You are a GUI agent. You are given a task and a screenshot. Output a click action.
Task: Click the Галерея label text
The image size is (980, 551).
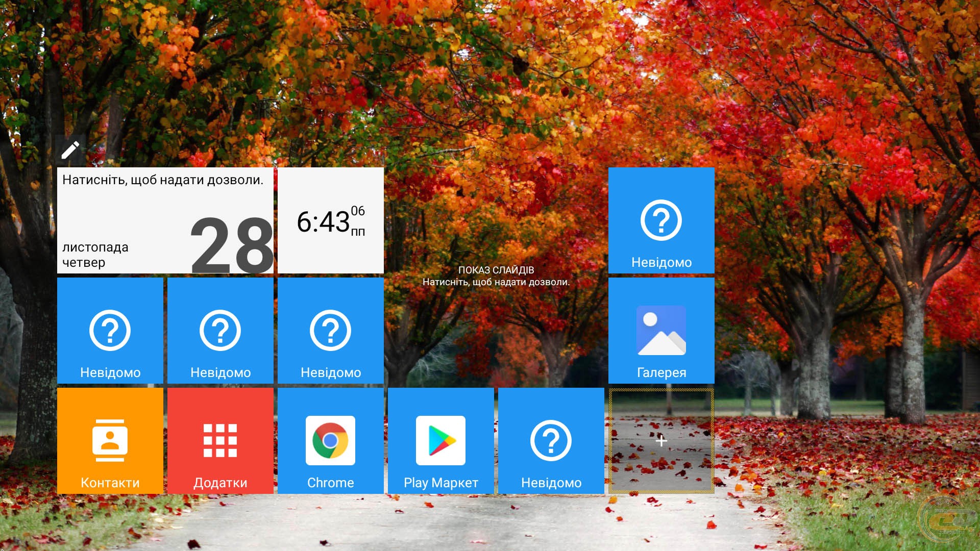661,372
